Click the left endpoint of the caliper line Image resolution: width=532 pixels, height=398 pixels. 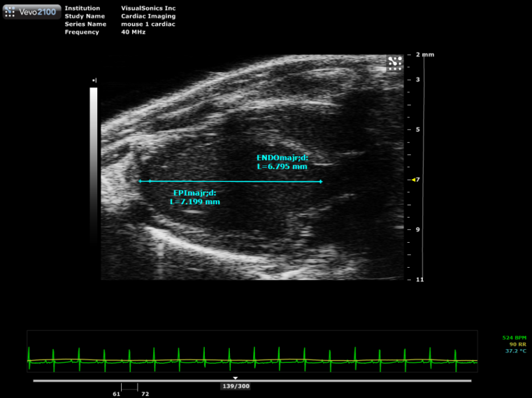tap(140, 181)
